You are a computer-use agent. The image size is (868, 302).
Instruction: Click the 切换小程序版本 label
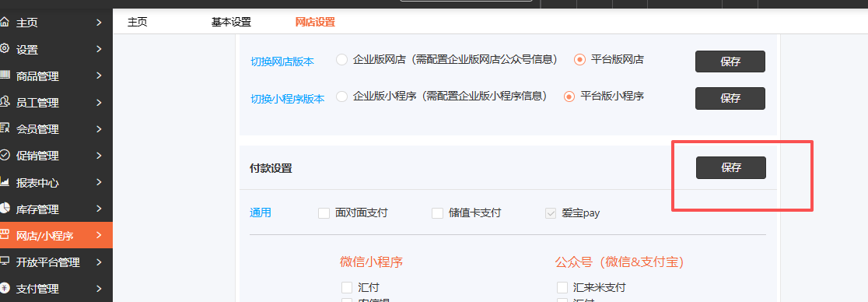click(x=287, y=99)
